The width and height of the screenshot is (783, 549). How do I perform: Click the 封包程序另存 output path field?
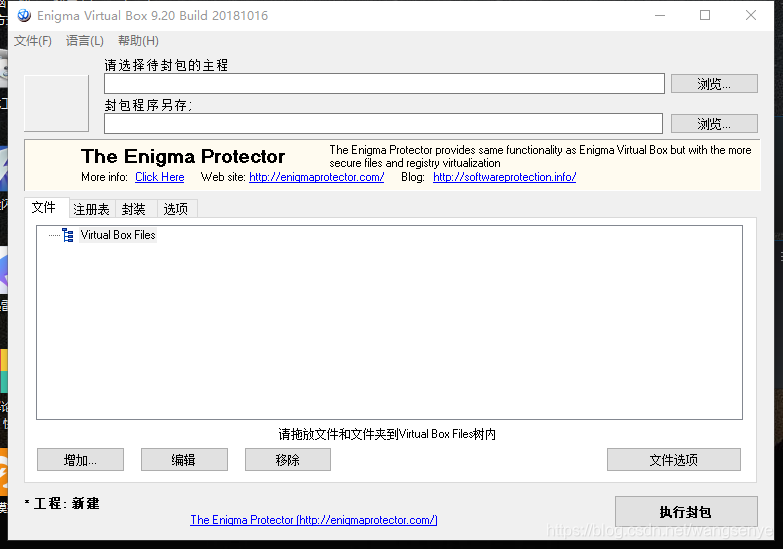(383, 123)
